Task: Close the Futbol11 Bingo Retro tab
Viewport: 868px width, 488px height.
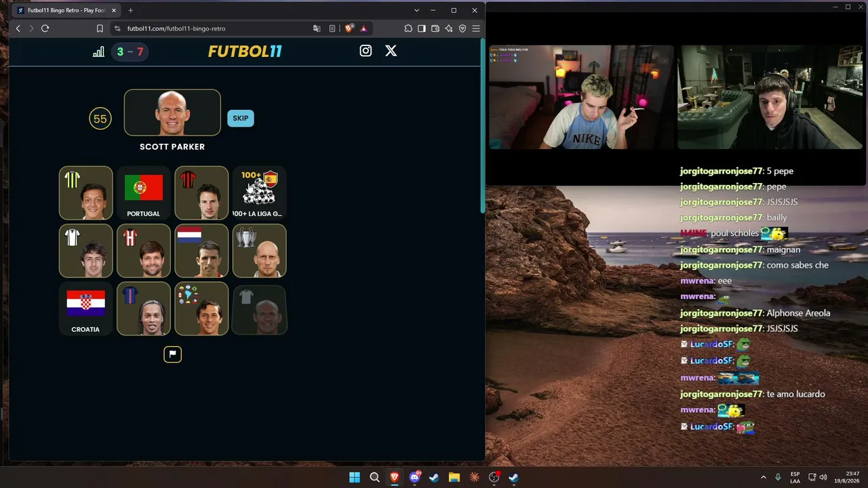Action: (x=114, y=10)
